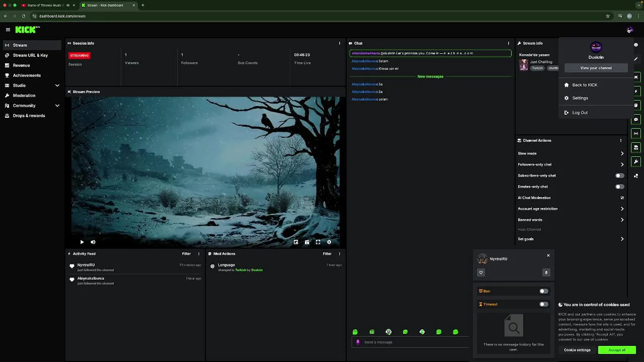Open stream preview settings gear
644x362 pixels.
pyautogui.click(x=329, y=242)
